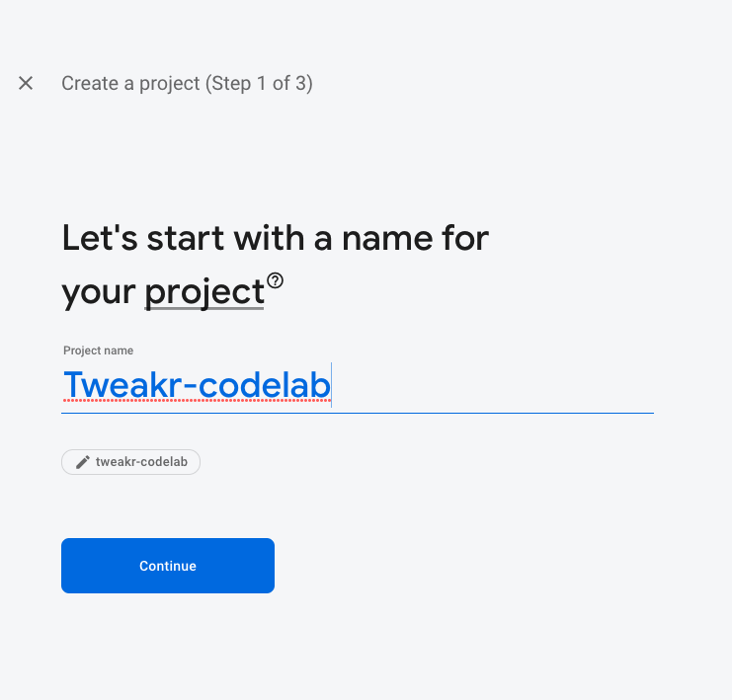Click the "tweakr-codelab" text in the chip
This screenshot has height=700, width=732.
(x=141, y=462)
